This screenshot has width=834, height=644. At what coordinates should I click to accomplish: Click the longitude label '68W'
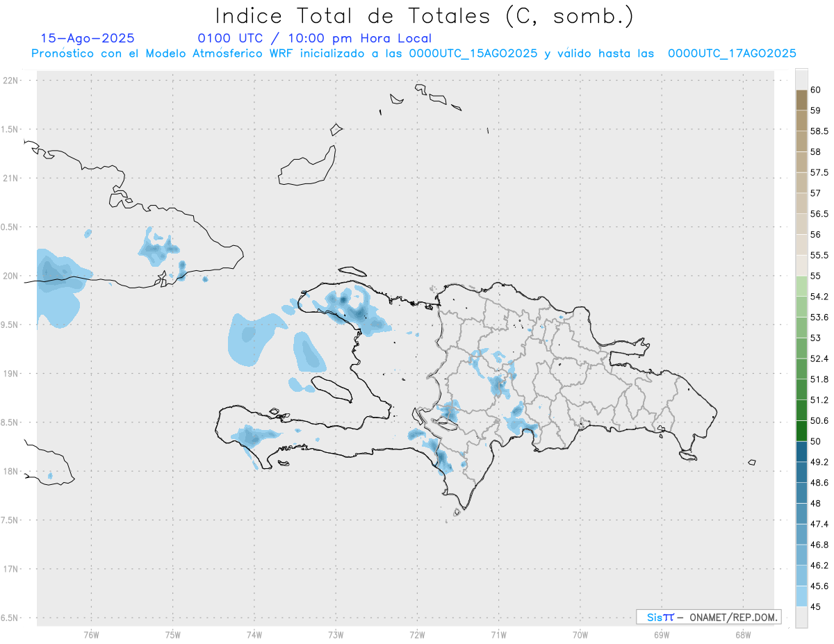[743, 635]
